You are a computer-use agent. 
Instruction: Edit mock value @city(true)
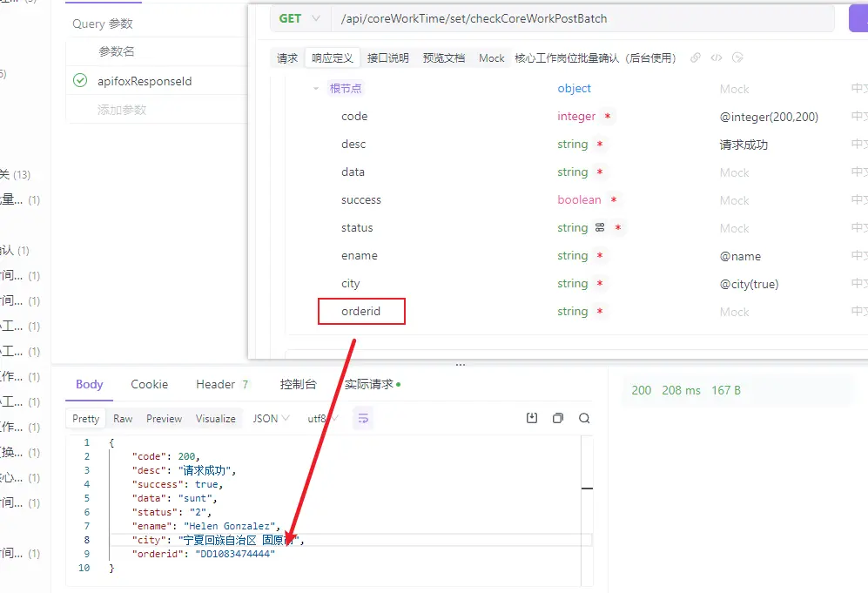749,284
